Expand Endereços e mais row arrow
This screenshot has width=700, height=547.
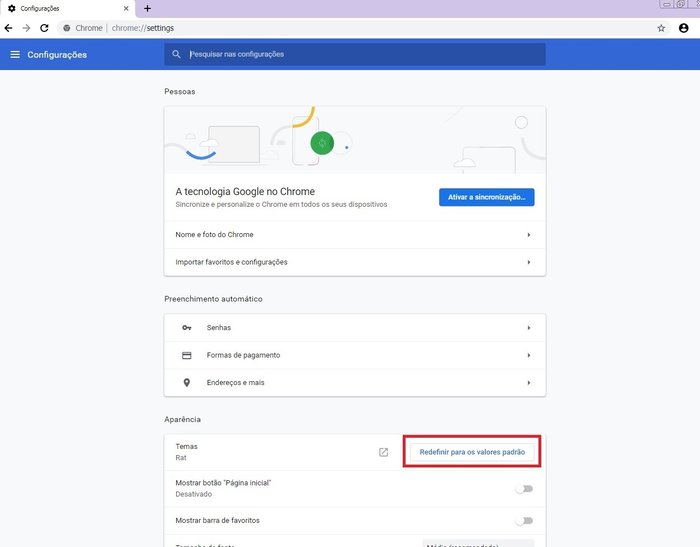529,383
